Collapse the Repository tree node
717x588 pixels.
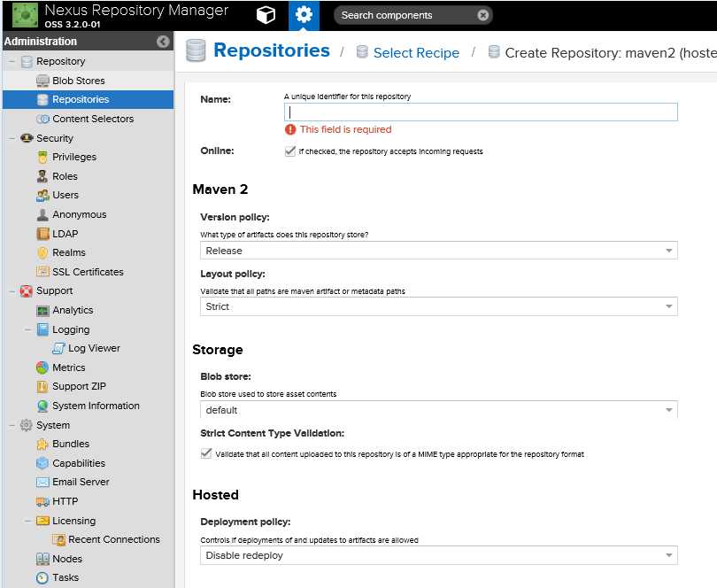12,61
